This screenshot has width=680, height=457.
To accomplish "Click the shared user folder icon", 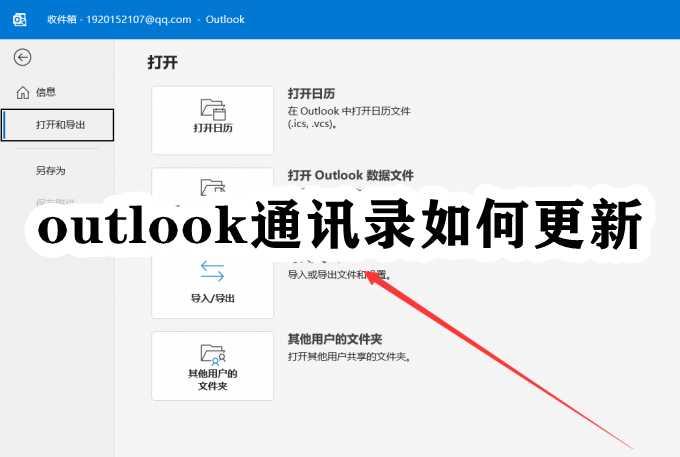I will 213,355.
